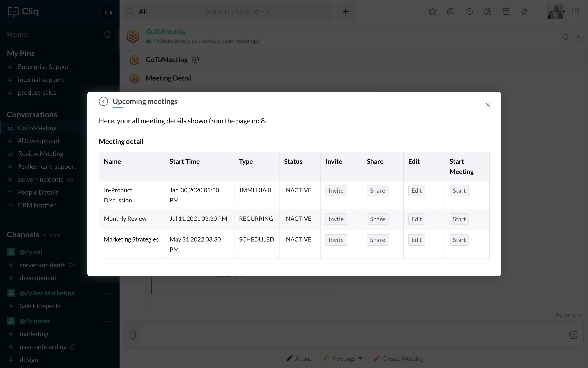The height and width of the screenshot is (368, 588).
Task: Open reminders clipboard clock icon
Action: click(x=488, y=11)
